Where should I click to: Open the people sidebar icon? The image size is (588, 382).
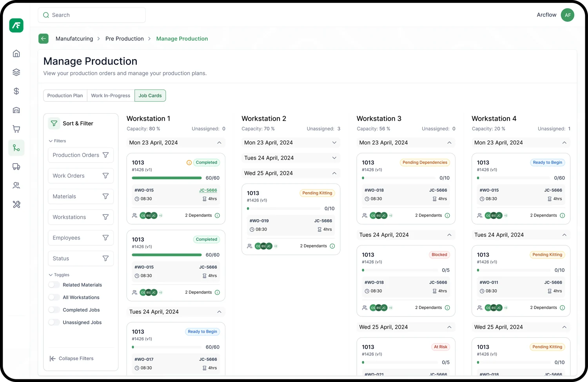click(x=16, y=186)
